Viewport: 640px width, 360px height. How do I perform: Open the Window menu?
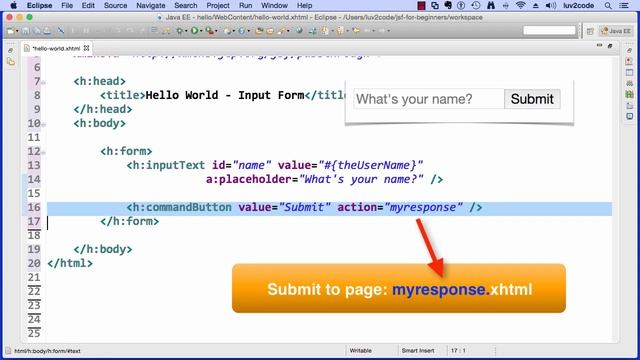274,5
